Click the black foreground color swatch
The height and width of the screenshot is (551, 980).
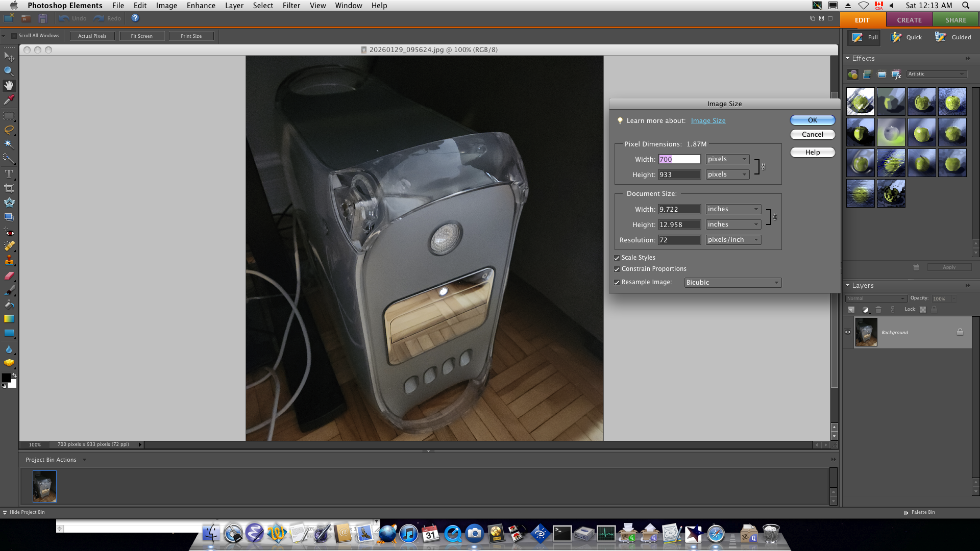[6, 378]
